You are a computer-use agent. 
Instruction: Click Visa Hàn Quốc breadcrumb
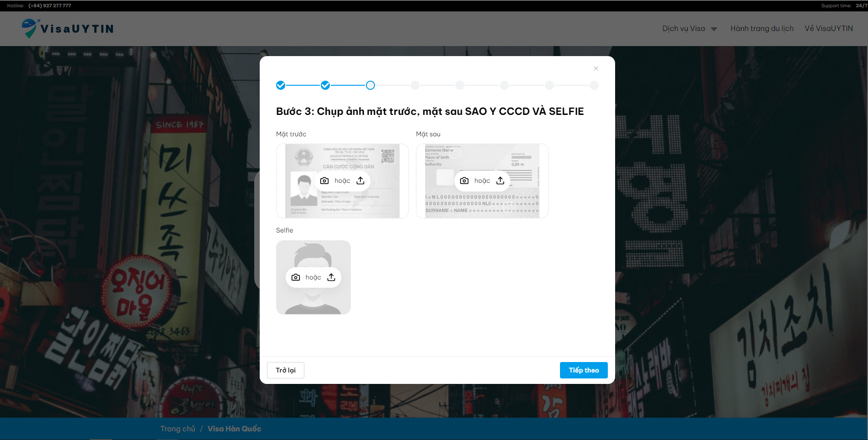point(234,429)
